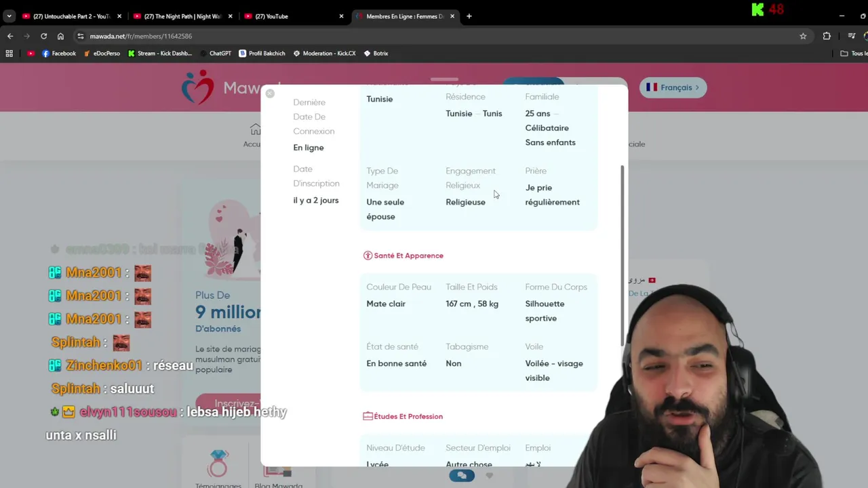Click the heart icon below the popup
This screenshot has height=488, width=868.
(489, 476)
